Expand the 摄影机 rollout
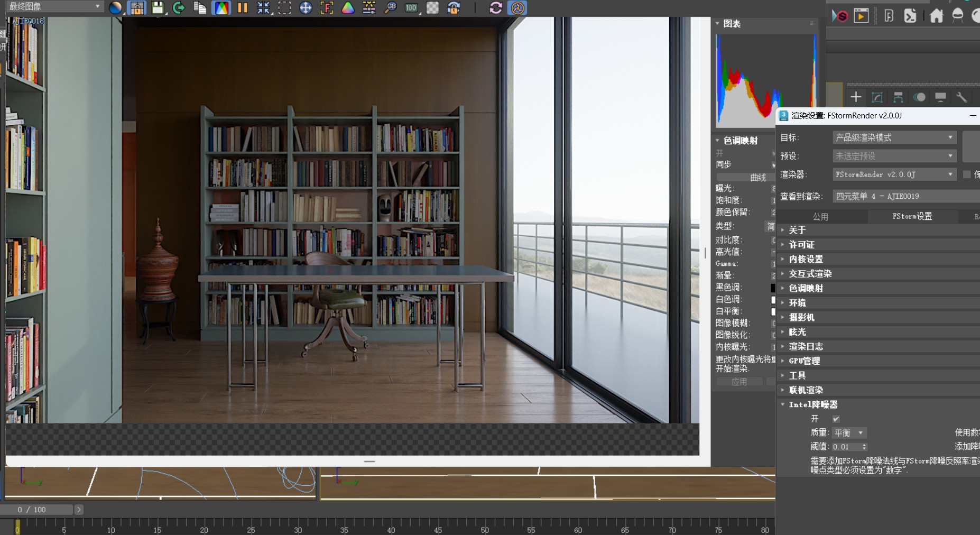 pyautogui.click(x=801, y=317)
